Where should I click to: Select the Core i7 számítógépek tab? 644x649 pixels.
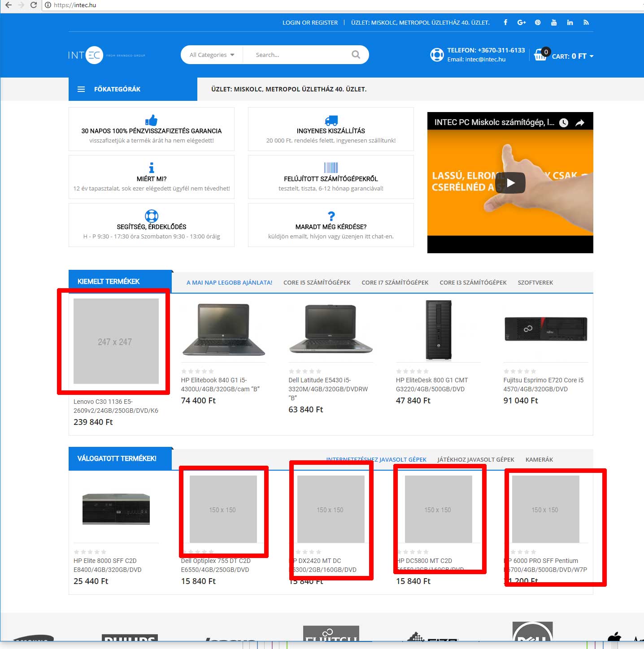[x=395, y=282]
